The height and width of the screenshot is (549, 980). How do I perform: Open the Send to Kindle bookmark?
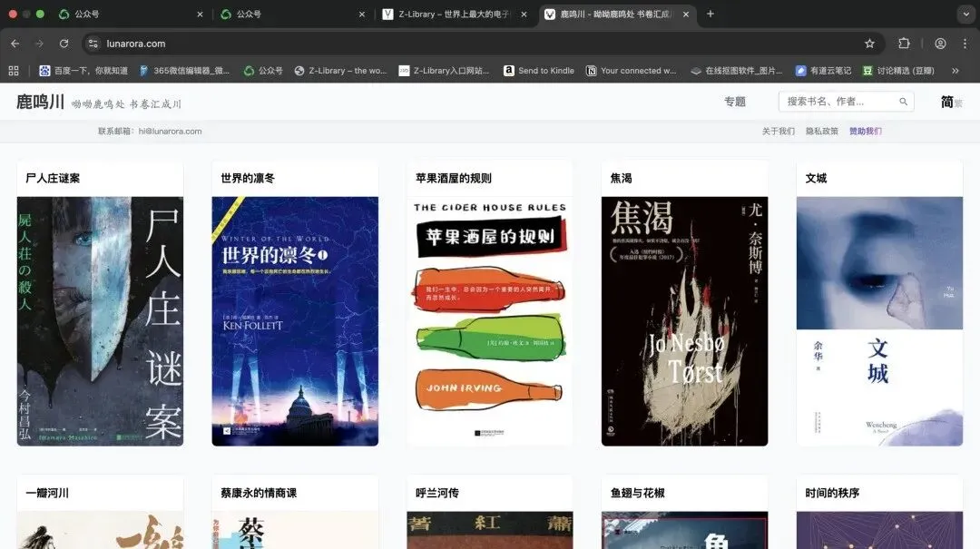coord(539,71)
